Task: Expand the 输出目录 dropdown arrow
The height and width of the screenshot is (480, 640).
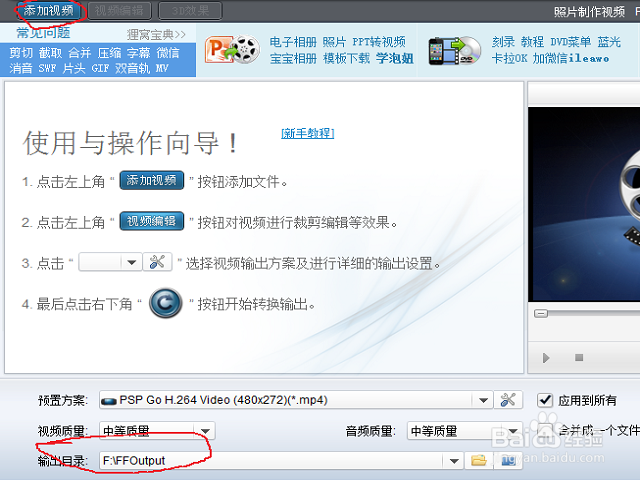Action: [x=453, y=461]
